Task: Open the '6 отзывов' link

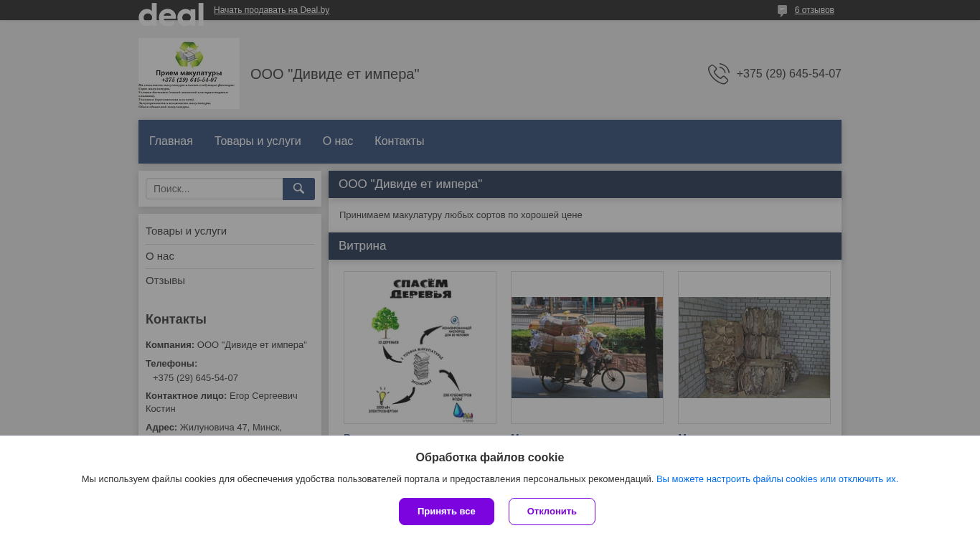Action: [x=814, y=10]
